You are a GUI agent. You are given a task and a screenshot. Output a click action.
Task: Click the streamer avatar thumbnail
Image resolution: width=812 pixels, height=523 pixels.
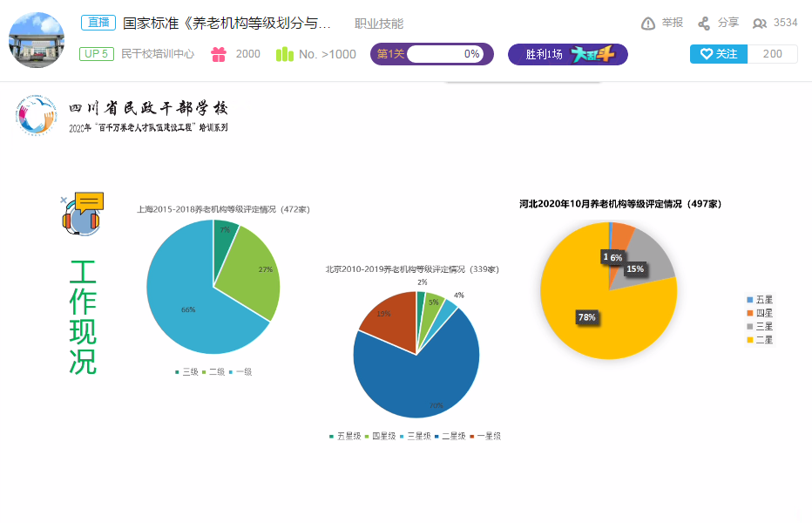click(37, 40)
